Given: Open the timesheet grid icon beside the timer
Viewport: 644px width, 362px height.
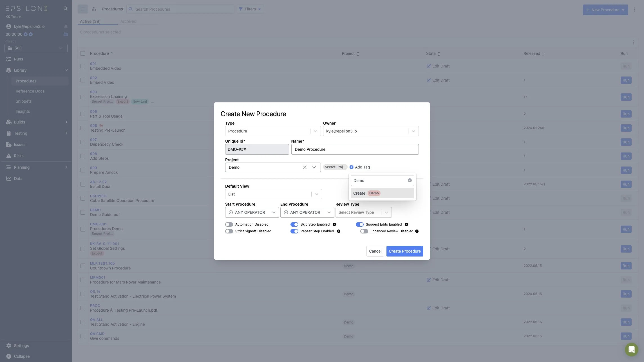Looking at the screenshot, I should click(x=66, y=34).
